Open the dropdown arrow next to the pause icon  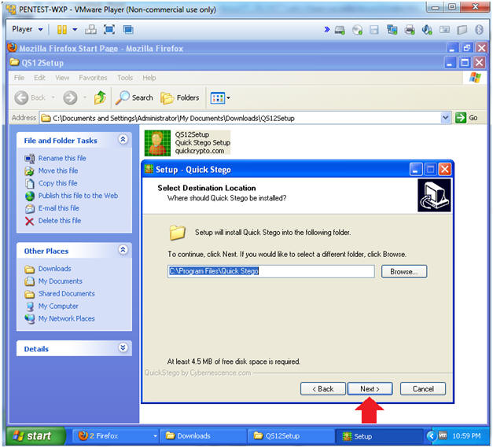point(75,30)
